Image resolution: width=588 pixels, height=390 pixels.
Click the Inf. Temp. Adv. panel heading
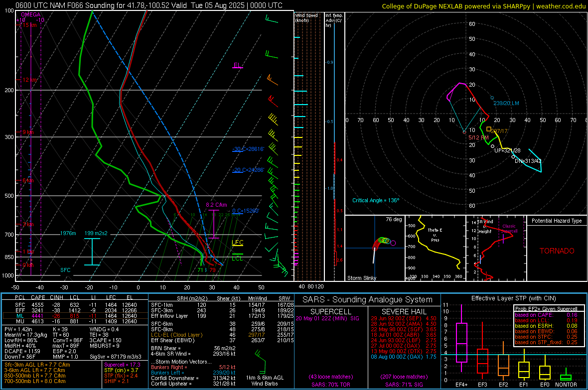coord(333,20)
